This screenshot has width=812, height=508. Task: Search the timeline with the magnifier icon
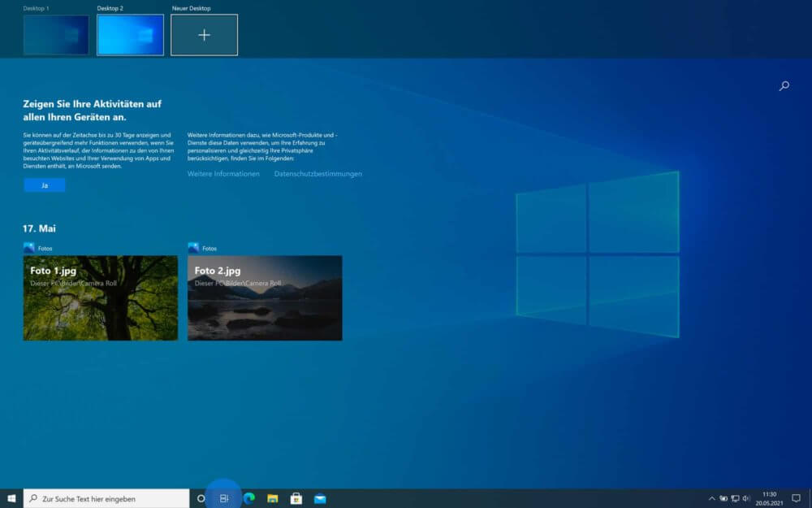(784, 85)
